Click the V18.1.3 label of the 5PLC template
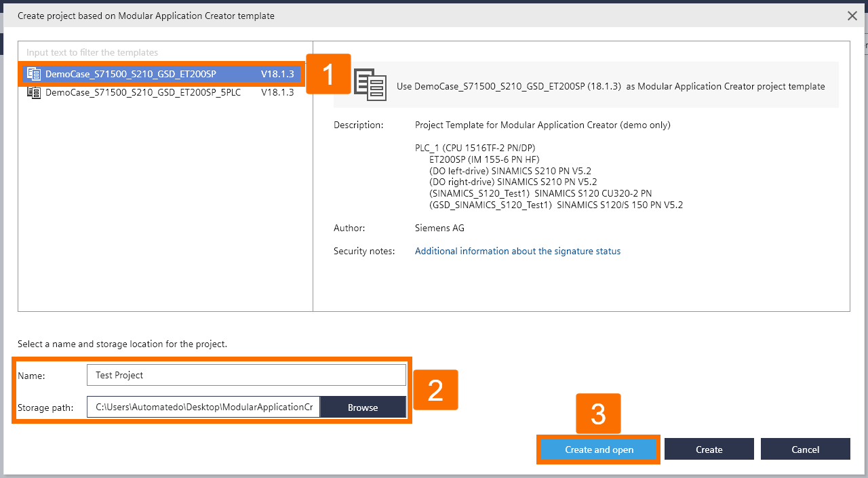This screenshot has width=868, height=478. pos(277,92)
